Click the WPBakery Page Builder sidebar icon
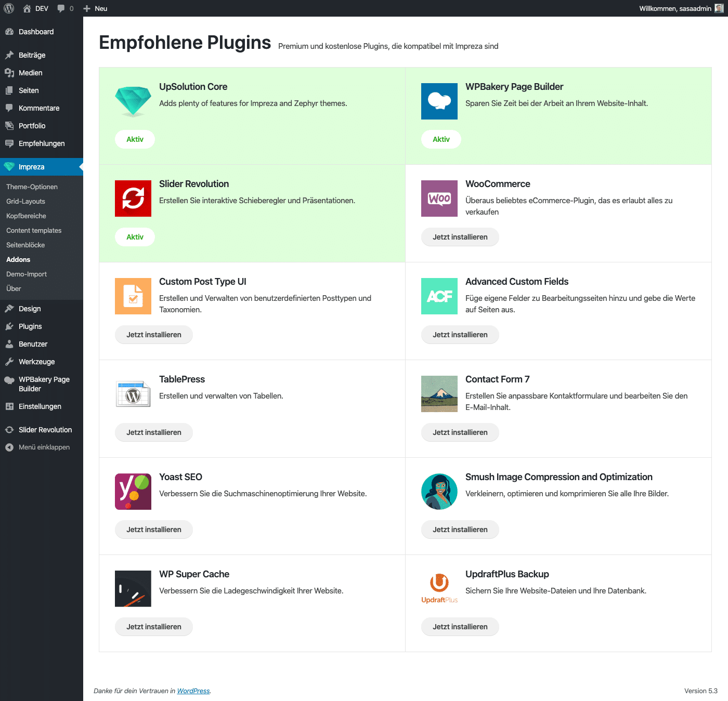Image resolution: width=728 pixels, height=701 pixels. pos(9,380)
